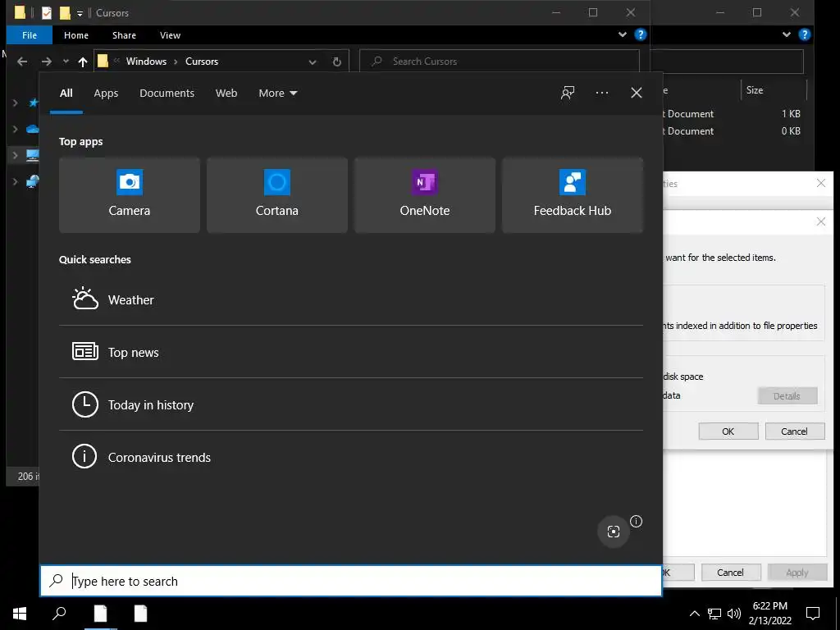Launch Cortana from top apps
The height and width of the screenshot is (630, 840).
click(277, 195)
